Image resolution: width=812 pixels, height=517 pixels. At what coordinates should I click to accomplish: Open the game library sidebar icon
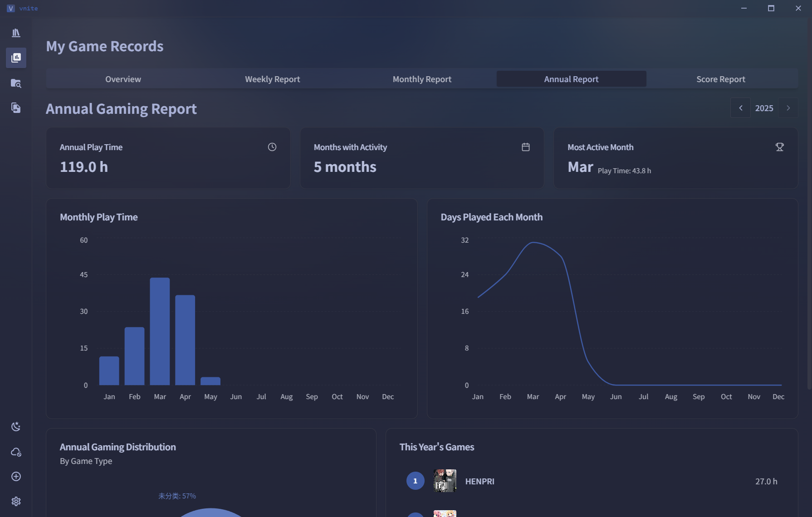click(16, 33)
